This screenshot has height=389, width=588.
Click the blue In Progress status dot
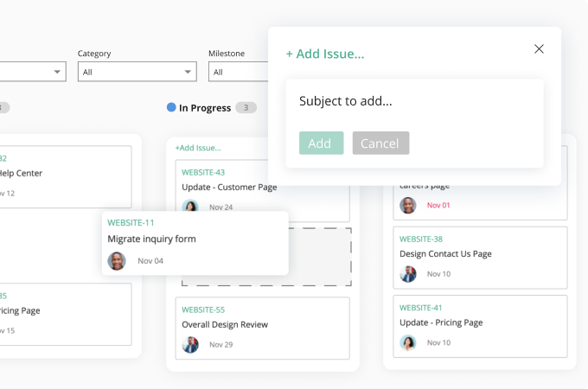click(x=171, y=107)
